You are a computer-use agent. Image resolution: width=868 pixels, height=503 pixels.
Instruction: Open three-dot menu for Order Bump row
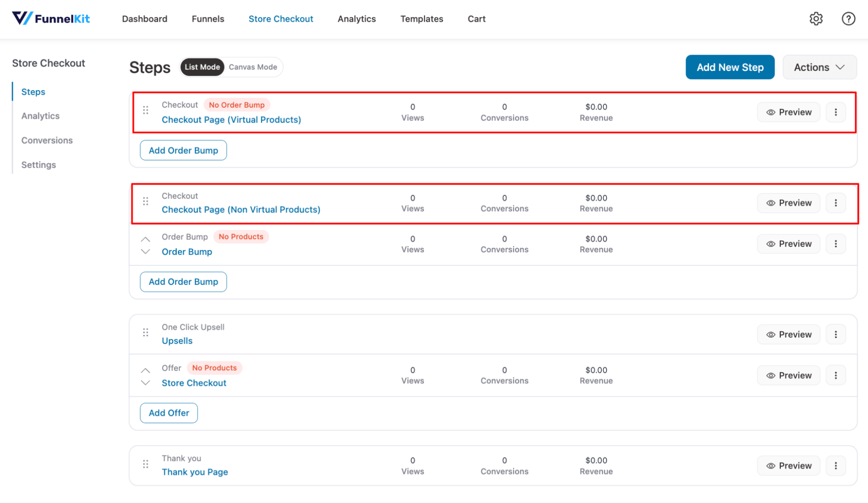[835, 244]
